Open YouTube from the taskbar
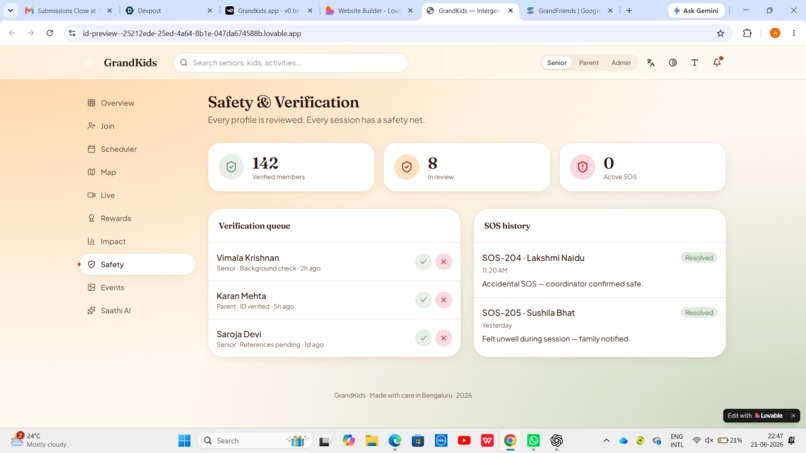 464,441
